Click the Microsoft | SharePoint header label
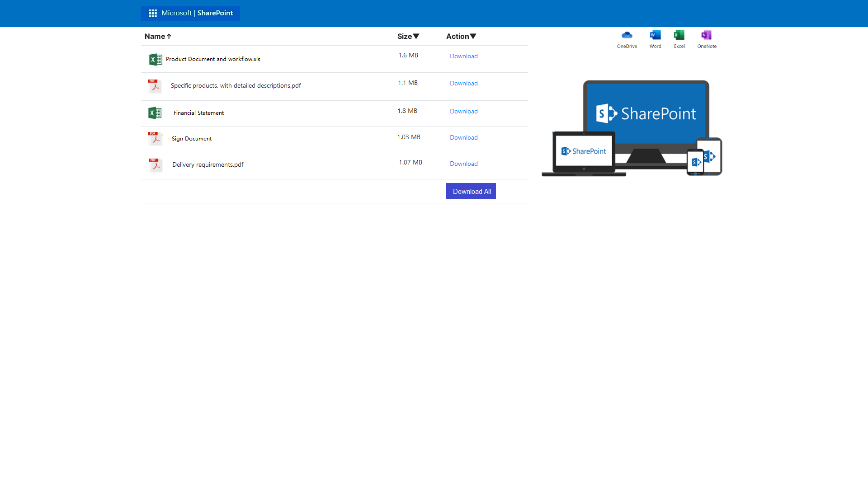The width and height of the screenshot is (868, 488). tap(197, 13)
